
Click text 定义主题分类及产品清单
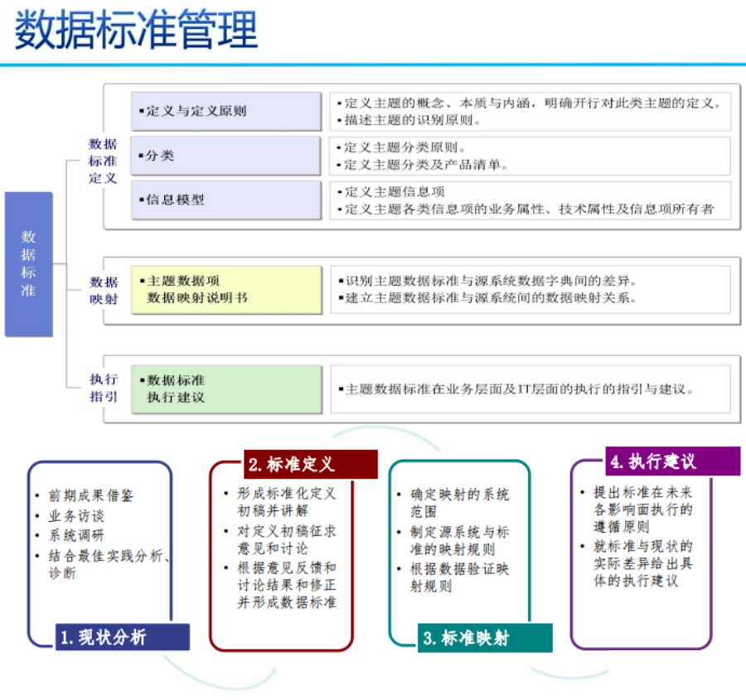pos(423,165)
